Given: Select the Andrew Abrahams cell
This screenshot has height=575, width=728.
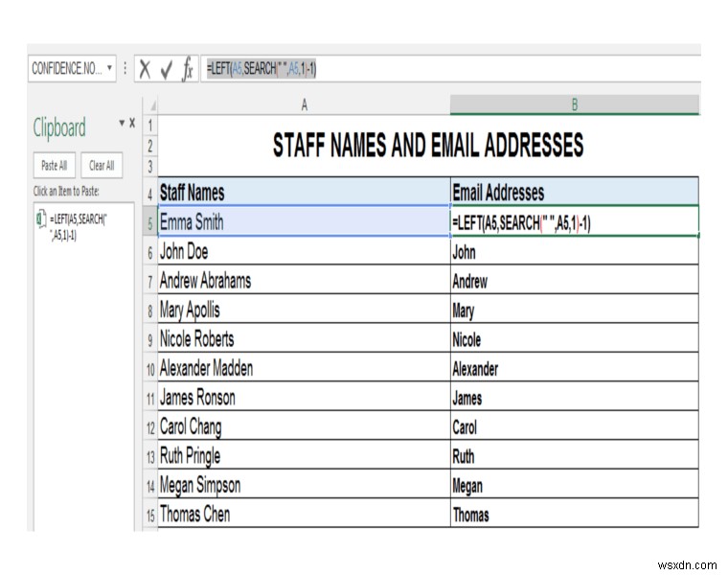Looking at the screenshot, I should [304, 280].
